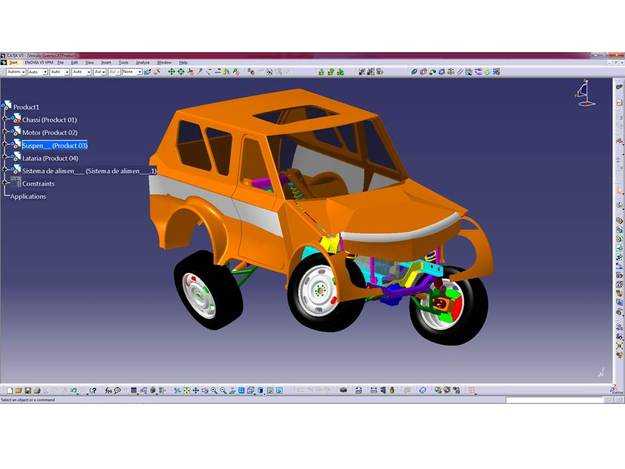Screen dimensions: 625x469
Task: Toggle the Create Multi-View icon
Action: pyautogui.click(x=242, y=391)
